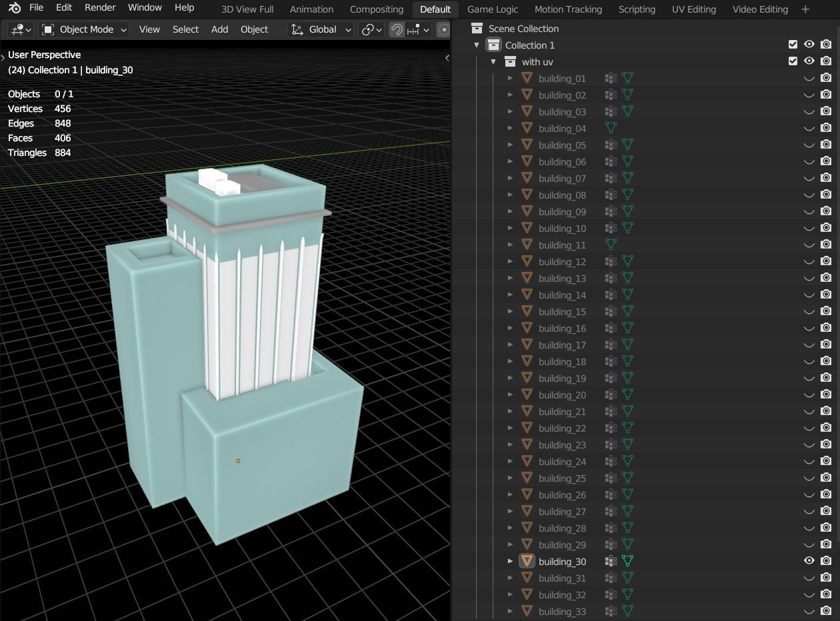This screenshot has height=621, width=840.
Task: Select building_12 in the outliner
Action: point(562,262)
